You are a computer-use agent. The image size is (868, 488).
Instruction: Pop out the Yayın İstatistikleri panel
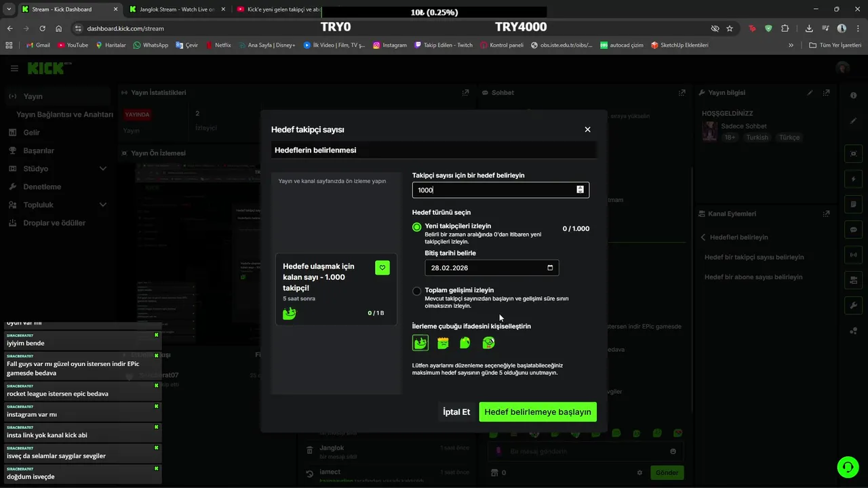(x=465, y=93)
